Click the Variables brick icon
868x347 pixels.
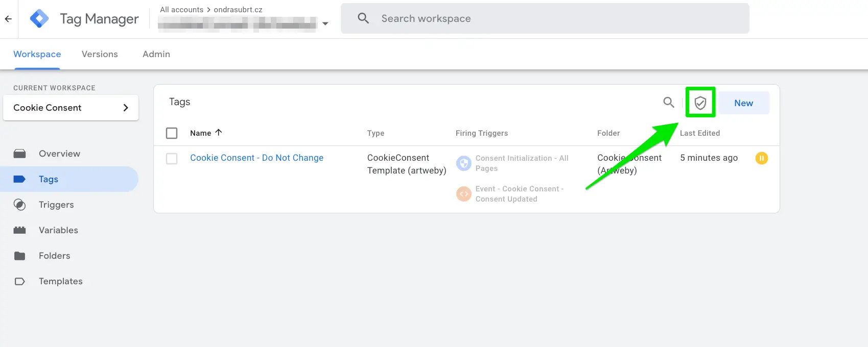coord(19,230)
